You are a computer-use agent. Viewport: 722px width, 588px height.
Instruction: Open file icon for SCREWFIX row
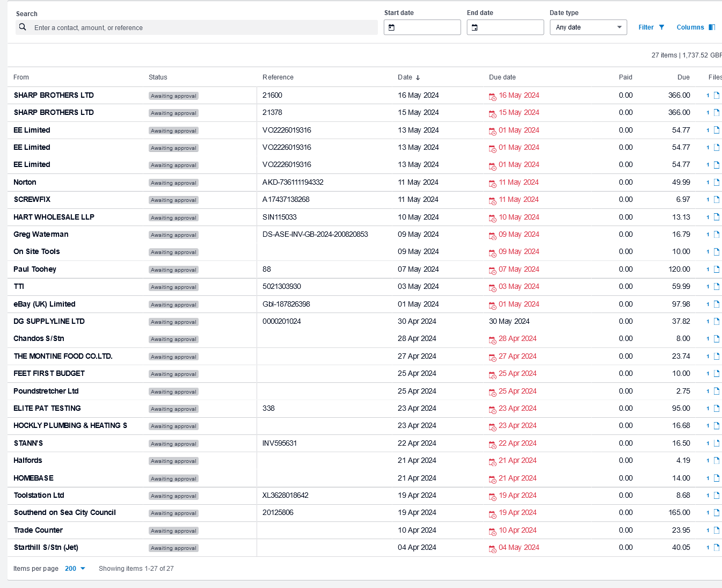[x=716, y=200]
